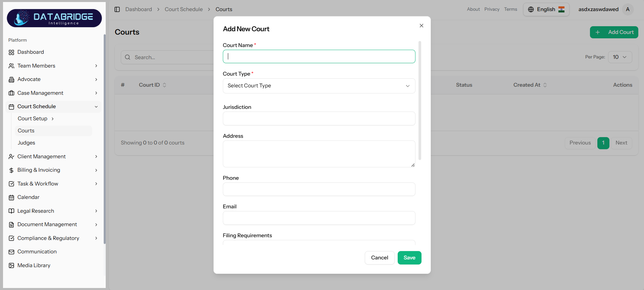The height and width of the screenshot is (290, 644).
Task: Click the Save button
Action: point(409,258)
